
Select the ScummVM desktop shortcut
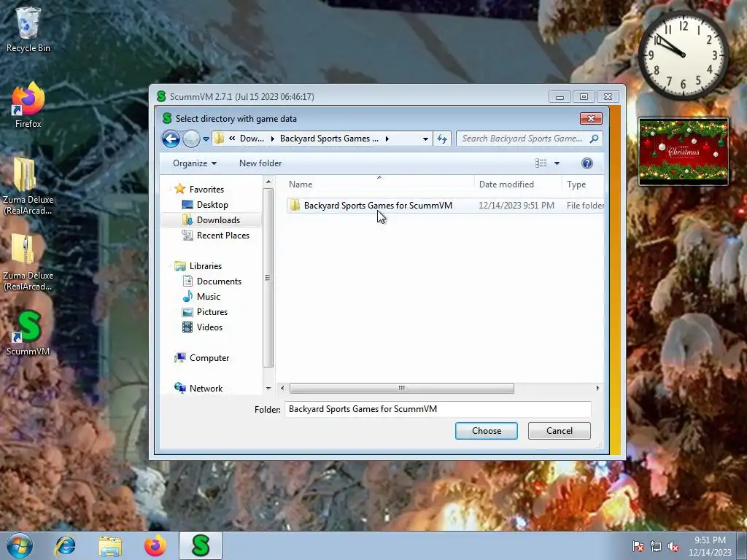pyautogui.click(x=28, y=332)
